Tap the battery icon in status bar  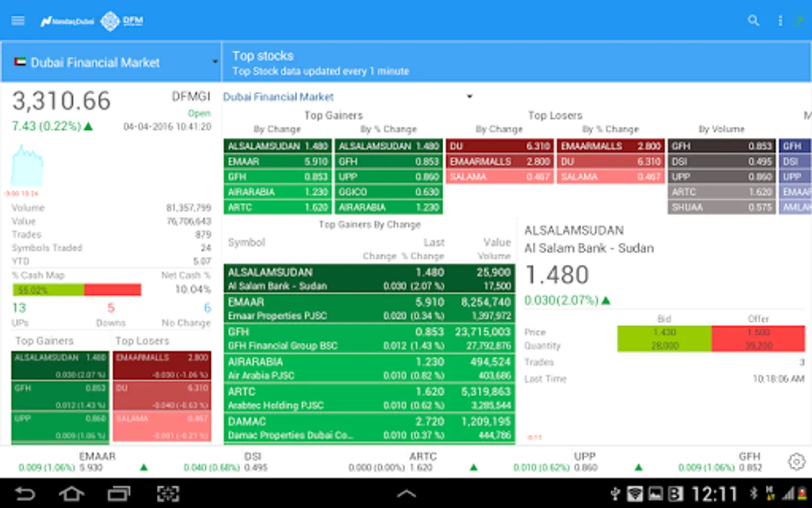[x=802, y=494]
